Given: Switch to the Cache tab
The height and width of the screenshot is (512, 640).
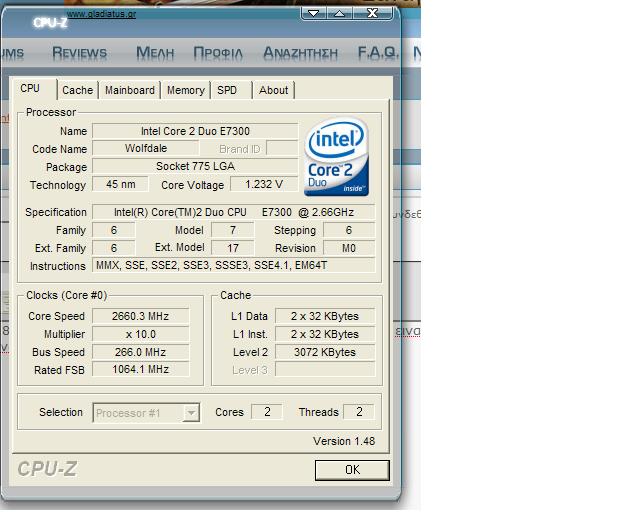Looking at the screenshot, I should [x=78, y=90].
